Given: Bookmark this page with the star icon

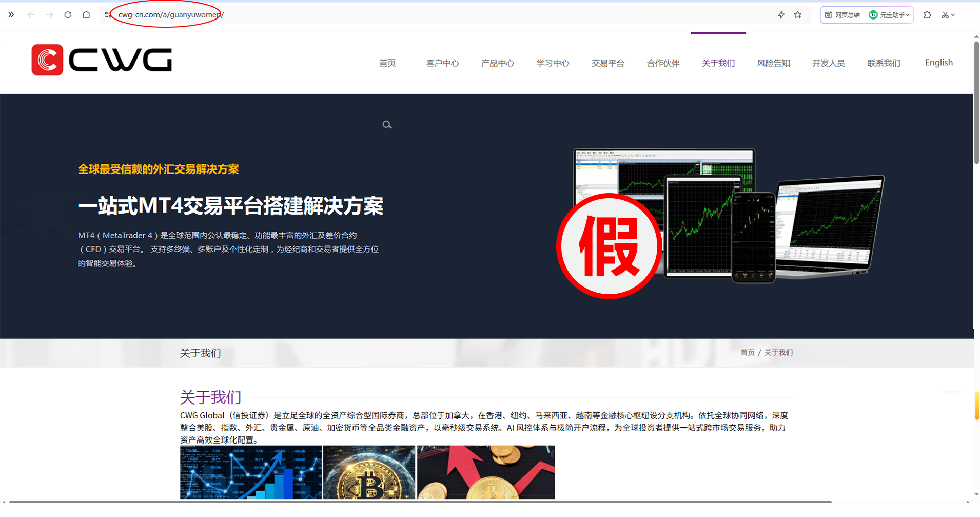Looking at the screenshot, I should [x=798, y=15].
